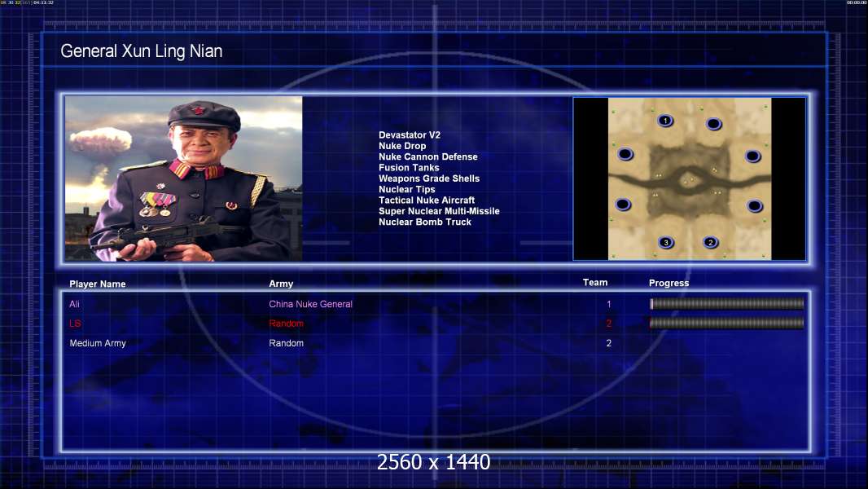This screenshot has height=489, width=868.
Task: Select the unnumbered start marker on the map's lower left edge
Action: pyautogui.click(x=623, y=205)
